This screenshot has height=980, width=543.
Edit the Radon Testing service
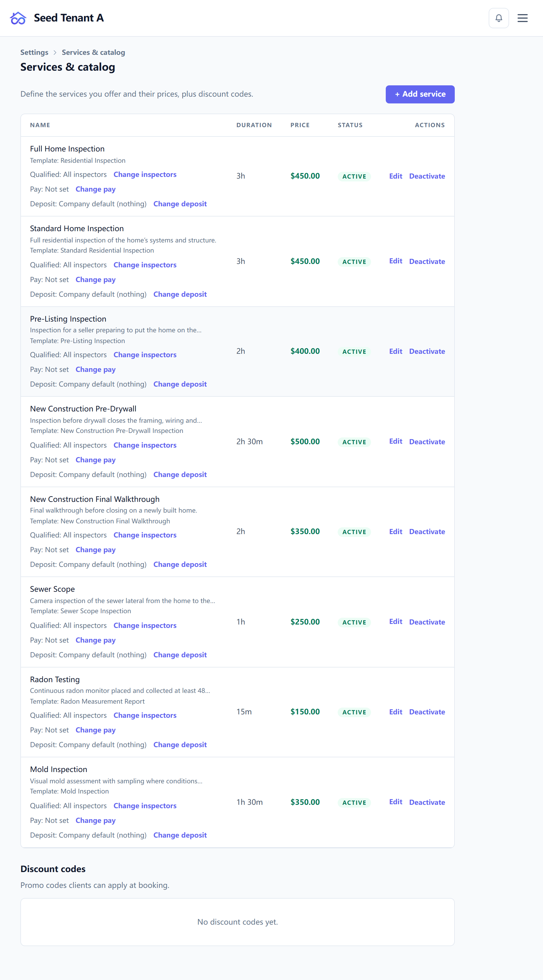click(x=396, y=712)
